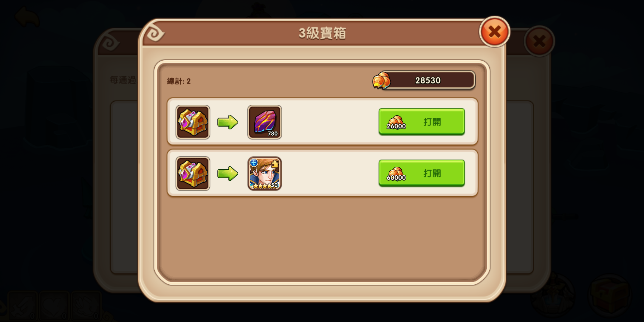This screenshot has height=322, width=644.
Task: Click the 28530 currency balance bar
Action: coord(428,80)
